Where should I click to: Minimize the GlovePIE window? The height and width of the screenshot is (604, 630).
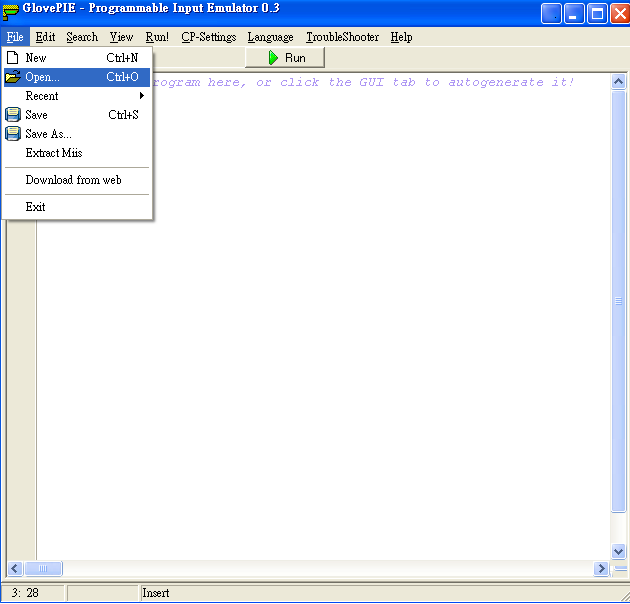coord(574,14)
